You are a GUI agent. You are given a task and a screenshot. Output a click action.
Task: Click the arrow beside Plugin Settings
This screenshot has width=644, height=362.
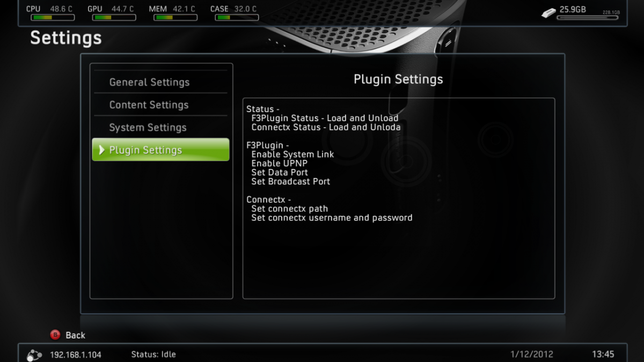(101, 150)
